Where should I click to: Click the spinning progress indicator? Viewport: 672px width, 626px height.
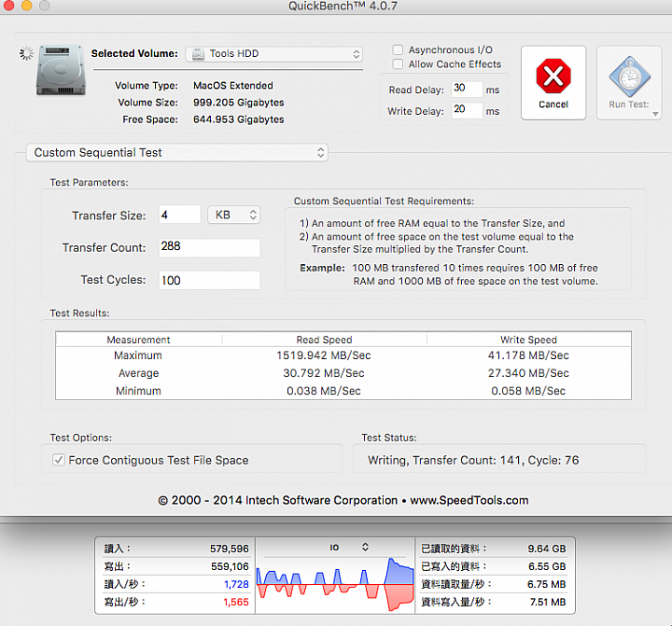(26, 53)
